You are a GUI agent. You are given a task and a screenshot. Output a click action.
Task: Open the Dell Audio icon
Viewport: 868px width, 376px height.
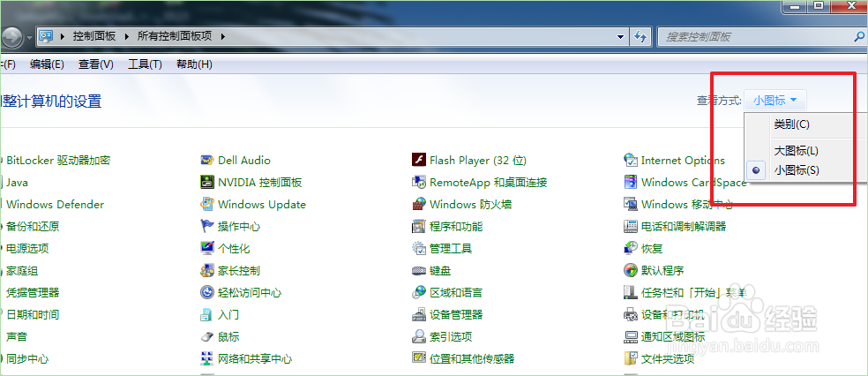pos(207,160)
